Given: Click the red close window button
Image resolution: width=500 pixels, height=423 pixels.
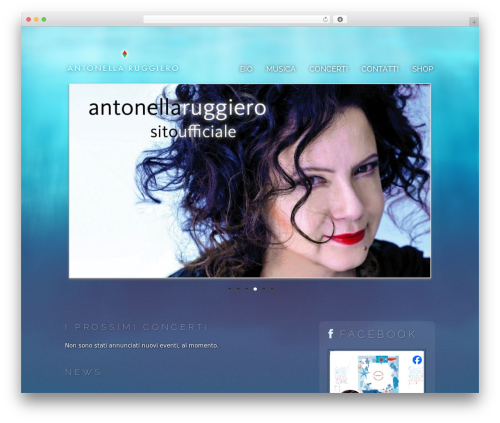Looking at the screenshot, I should click(29, 19).
